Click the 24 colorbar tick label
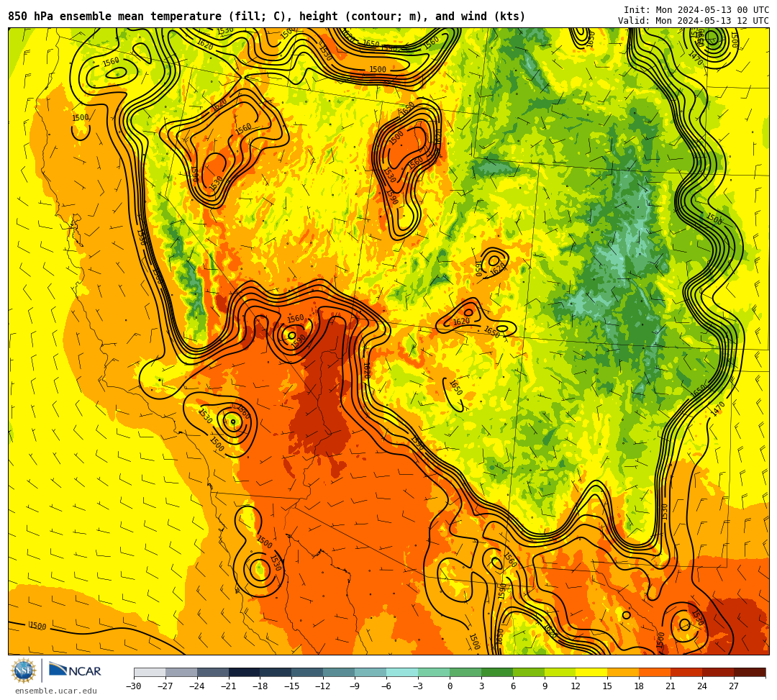Image resolution: width=777 pixels, height=700 pixels. [x=702, y=686]
